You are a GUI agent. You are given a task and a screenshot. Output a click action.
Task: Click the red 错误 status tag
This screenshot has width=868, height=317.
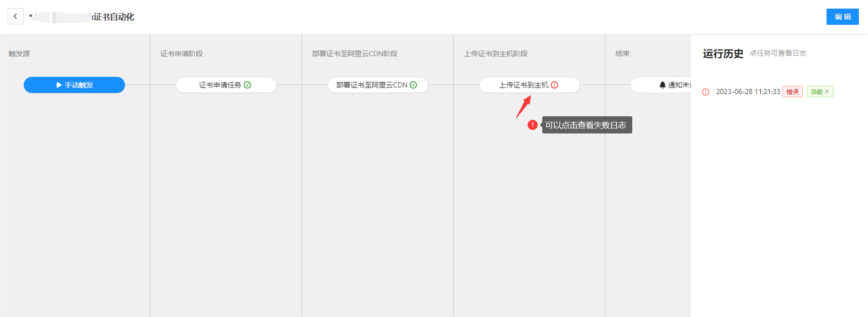click(x=792, y=92)
